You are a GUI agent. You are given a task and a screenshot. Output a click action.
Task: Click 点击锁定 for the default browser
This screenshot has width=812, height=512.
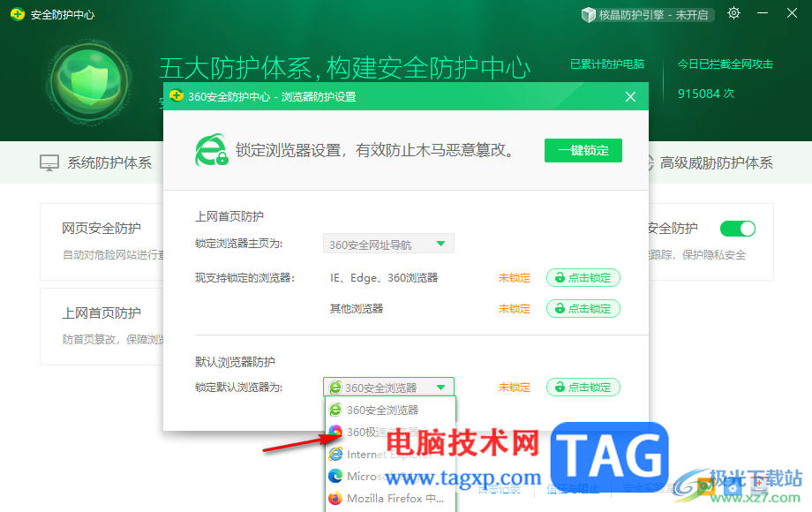[583, 388]
